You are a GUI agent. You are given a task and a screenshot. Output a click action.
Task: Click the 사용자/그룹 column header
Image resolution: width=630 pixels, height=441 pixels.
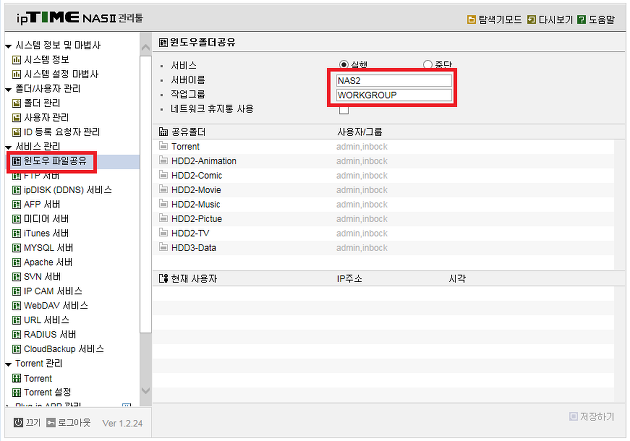360,132
